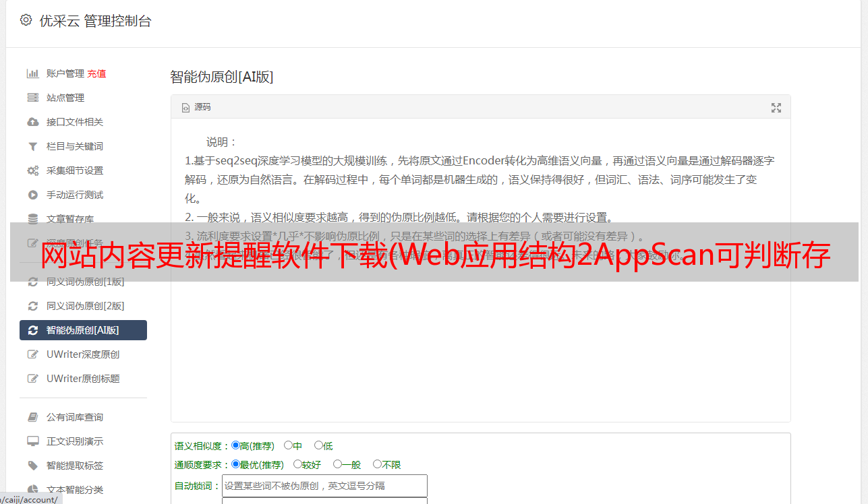Click the 优采云 管理控制台 header title
The height and width of the screenshot is (504, 868).
click(95, 21)
